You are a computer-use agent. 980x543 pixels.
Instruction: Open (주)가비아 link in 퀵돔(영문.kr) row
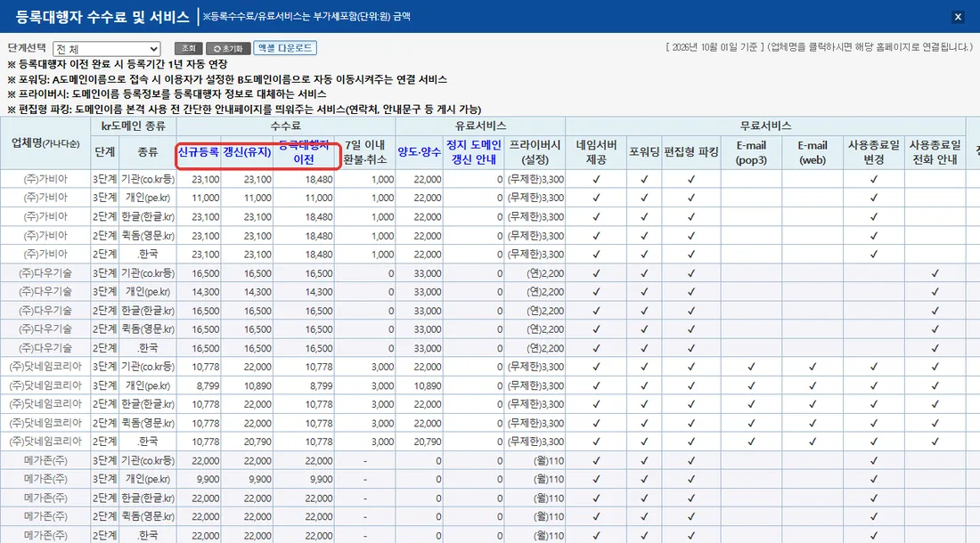[x=45, y=235]
